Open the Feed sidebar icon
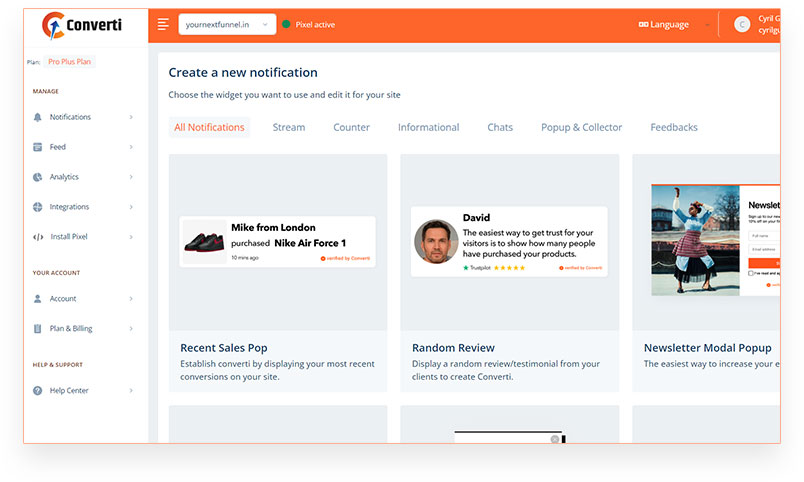The width and height of the screenshot is (804, 482). coord(37,147)
